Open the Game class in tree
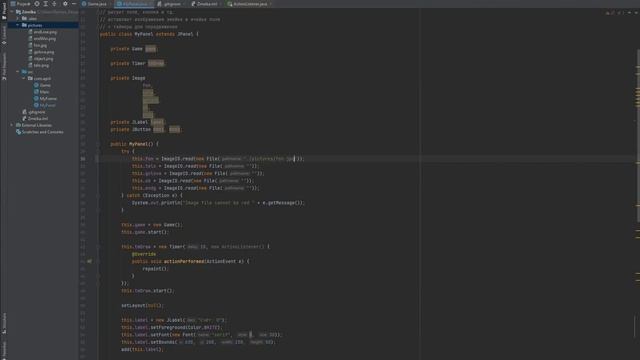 pos(43,85)
